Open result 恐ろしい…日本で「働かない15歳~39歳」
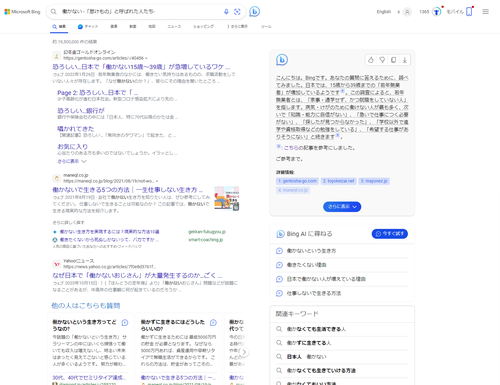The width and height of the screenshot is (500, 385). [x=141, y=67]
